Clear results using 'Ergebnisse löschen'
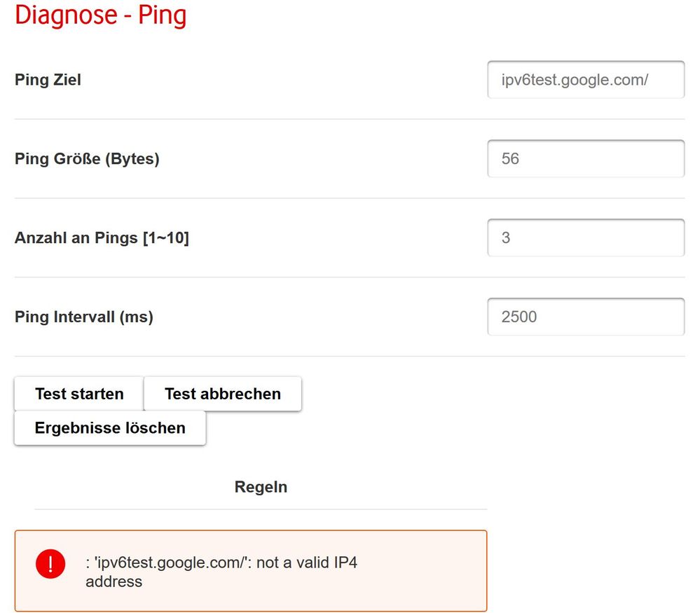 (x=109, y=427)
